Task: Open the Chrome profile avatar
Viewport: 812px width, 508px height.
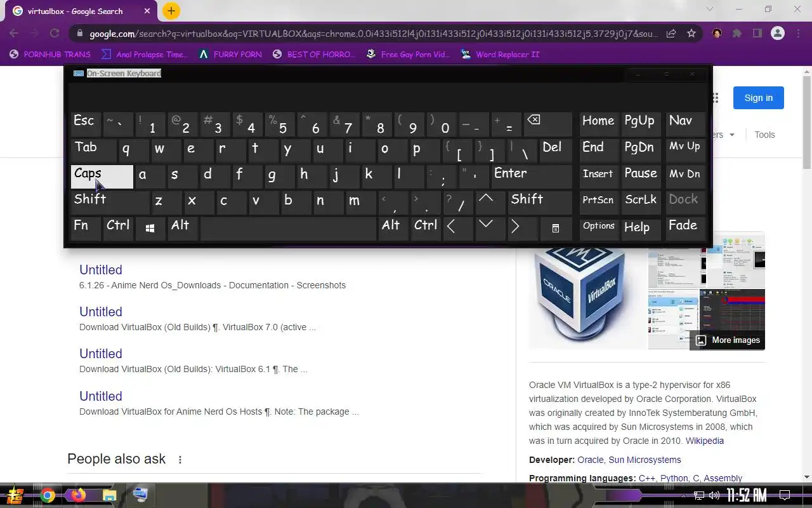Action: click(777, 33)
